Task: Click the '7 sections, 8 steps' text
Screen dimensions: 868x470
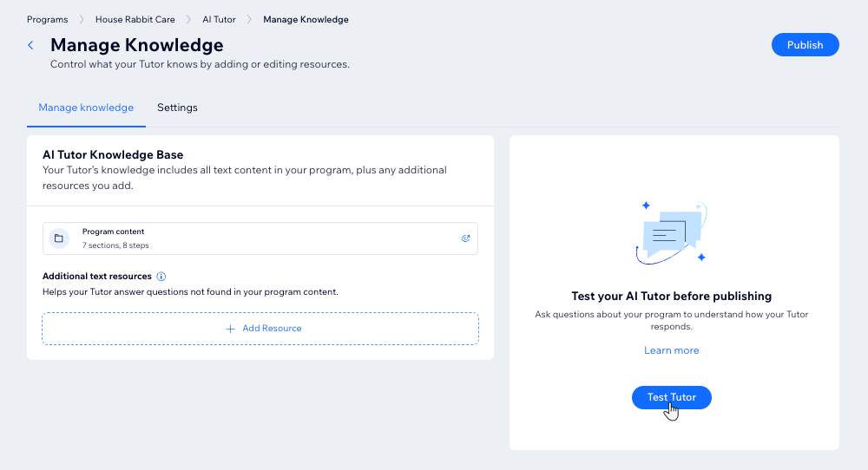Action: pos(115,245)
